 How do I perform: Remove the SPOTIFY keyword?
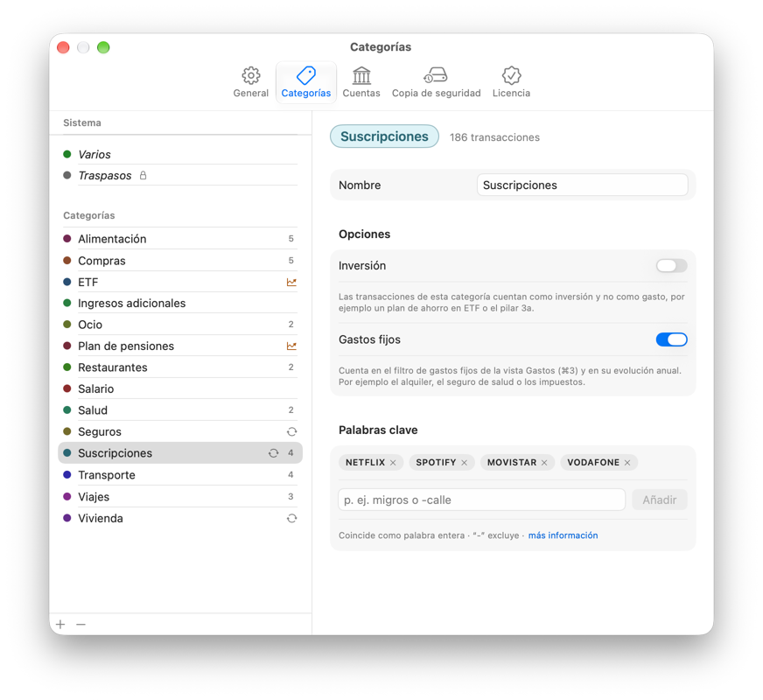click(465, 463)
